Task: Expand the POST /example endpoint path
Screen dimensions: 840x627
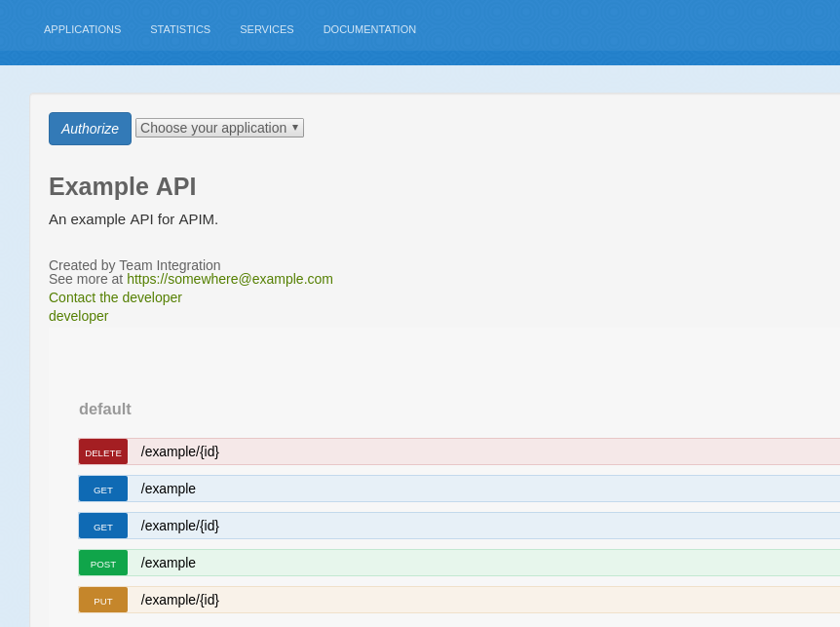Action: 169,563
